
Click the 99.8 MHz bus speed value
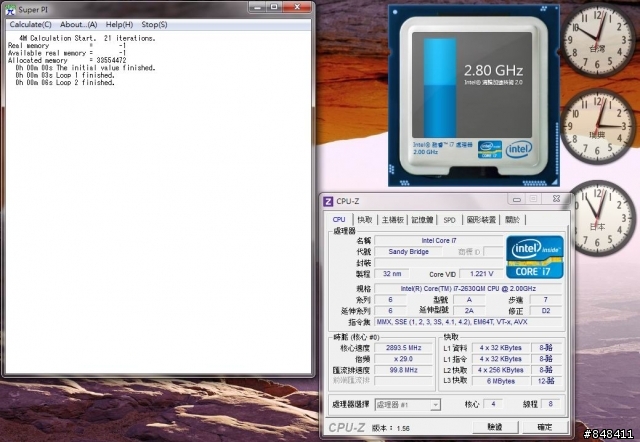coord(403,370)
